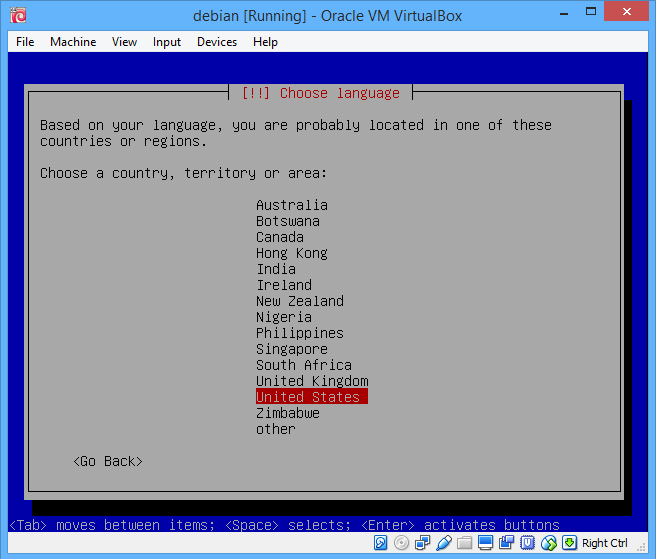656x559 pixels.
Task: Minimize the VirtualBox window
Action: pyautogui.click(x=564, y=13)
